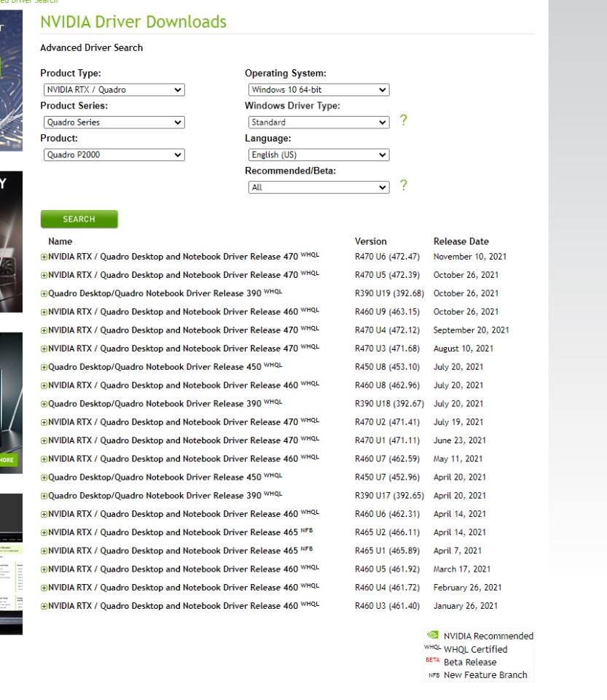Screen dimensions: 607x700
Task: Expand the R460 U5 (461.92) driver row
Action: (44, 569)
